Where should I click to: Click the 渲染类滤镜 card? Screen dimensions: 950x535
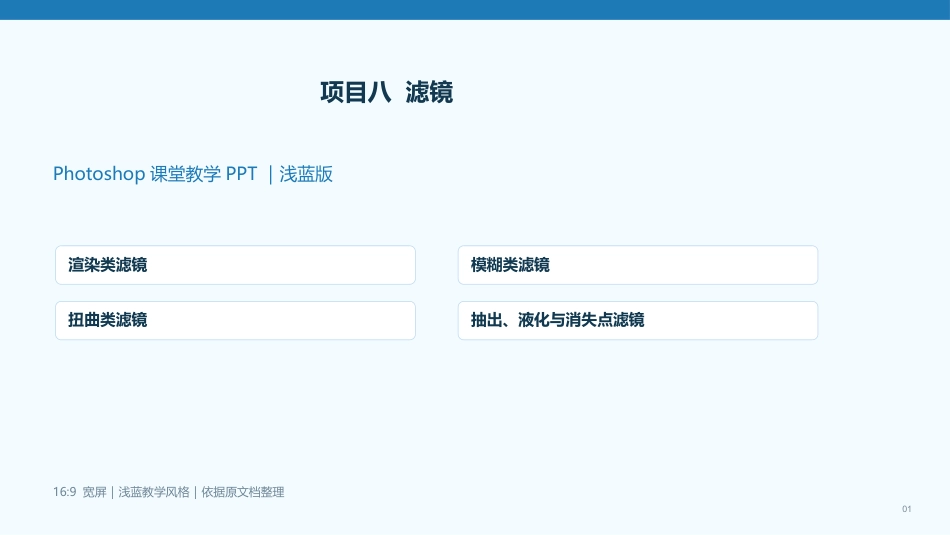[x=235, y=265]
